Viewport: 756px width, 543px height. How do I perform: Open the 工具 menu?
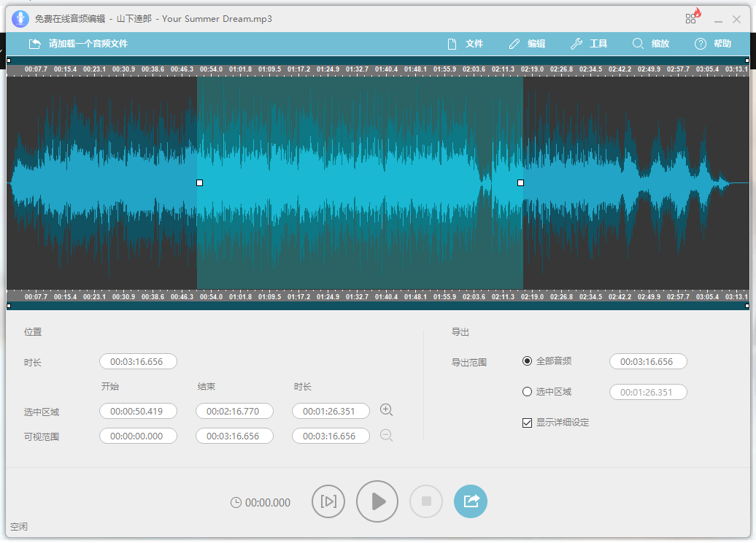tap(589, 44)
